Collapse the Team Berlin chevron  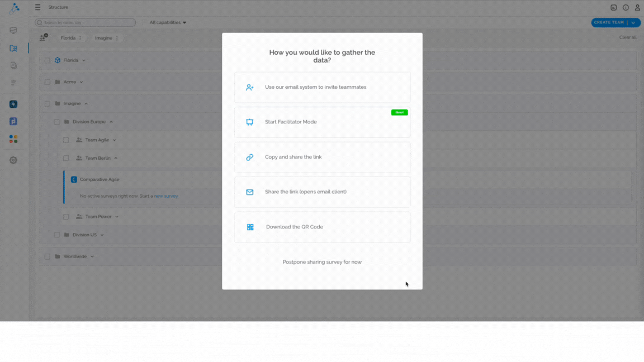click(116, 158)
